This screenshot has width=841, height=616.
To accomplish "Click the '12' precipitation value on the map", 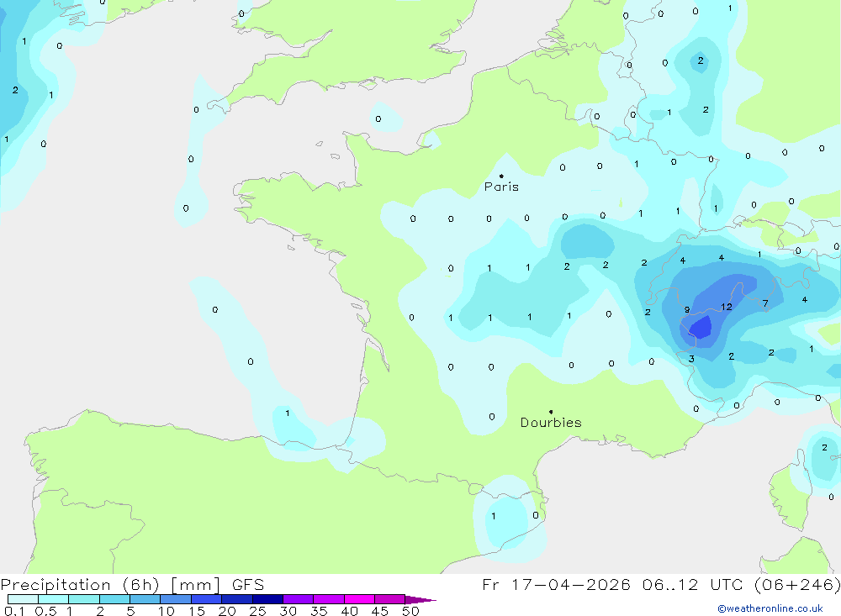I will click(x=727, y=308).
